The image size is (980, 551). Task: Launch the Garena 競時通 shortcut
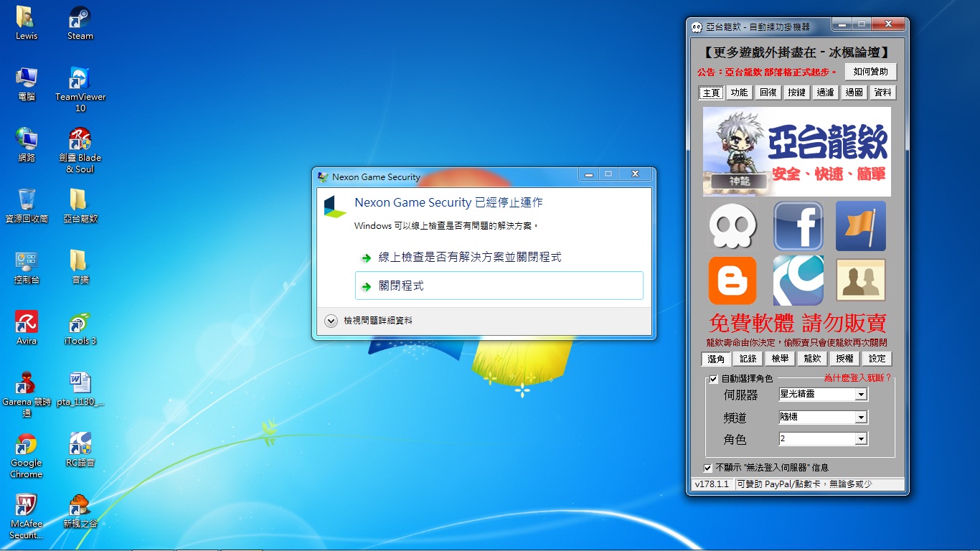(x=27, y=394)
